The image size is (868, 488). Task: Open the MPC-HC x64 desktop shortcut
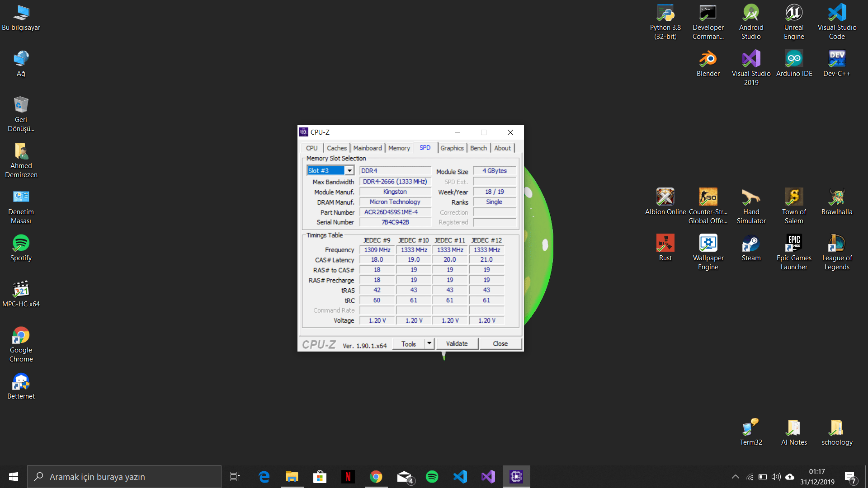(x=21, y=290)
